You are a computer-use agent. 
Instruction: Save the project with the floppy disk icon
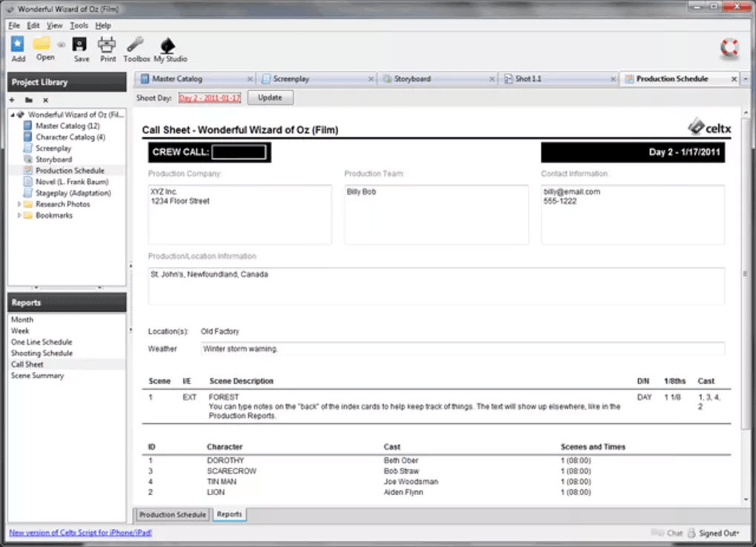pos(81,44)
